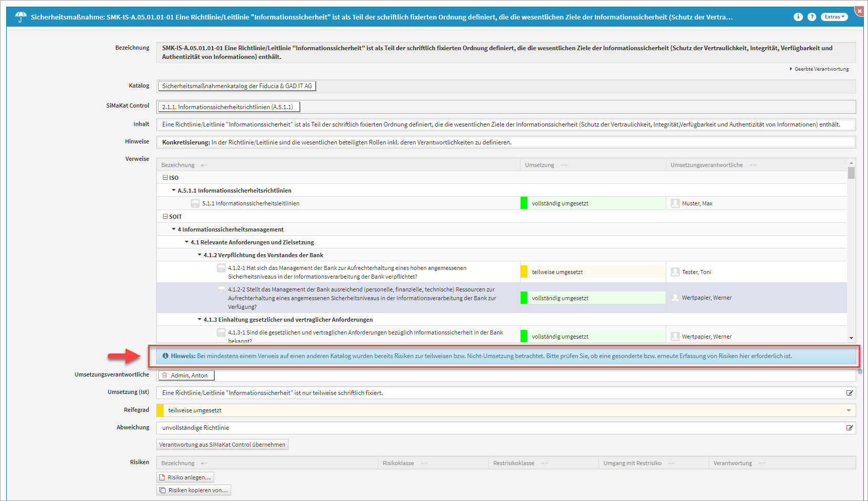Click the info icon in the title bar
The width and height of the screenshot is (868, 501).
pos(798,17)
